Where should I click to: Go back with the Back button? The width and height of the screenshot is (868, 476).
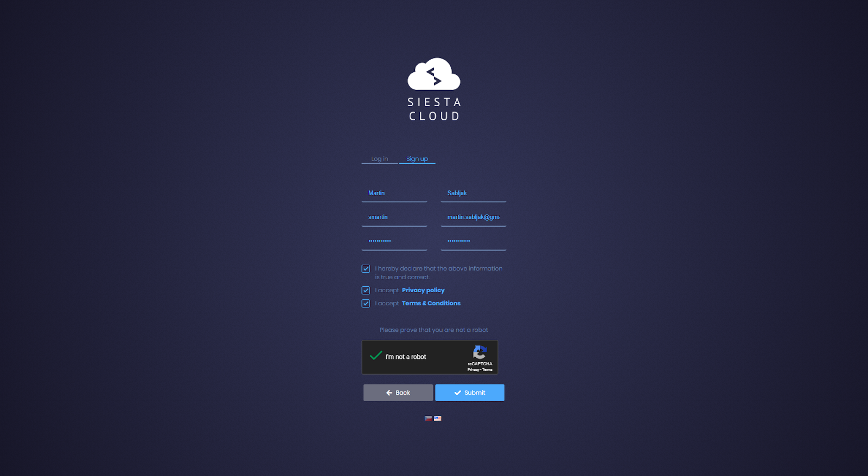[x=398, y=393]
